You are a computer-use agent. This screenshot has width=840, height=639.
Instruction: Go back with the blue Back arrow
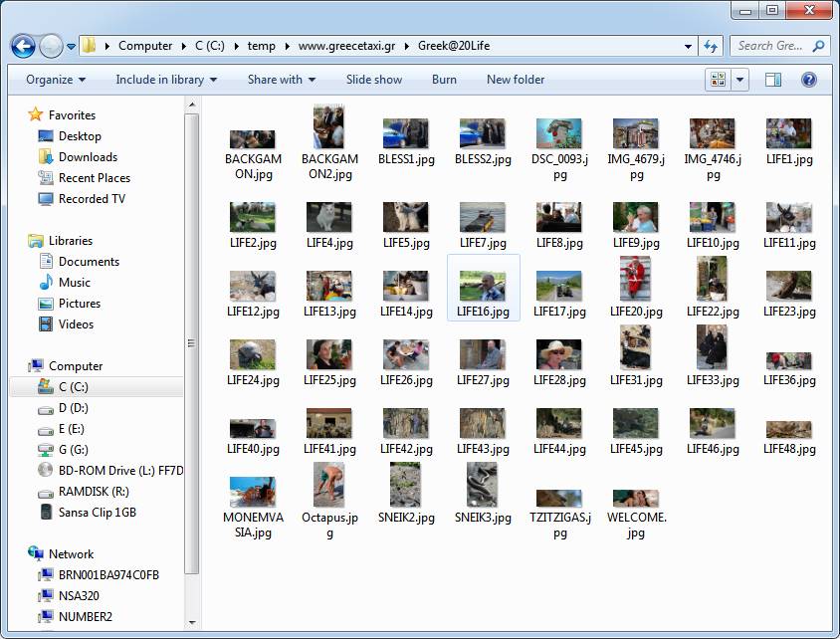(23, 47)
